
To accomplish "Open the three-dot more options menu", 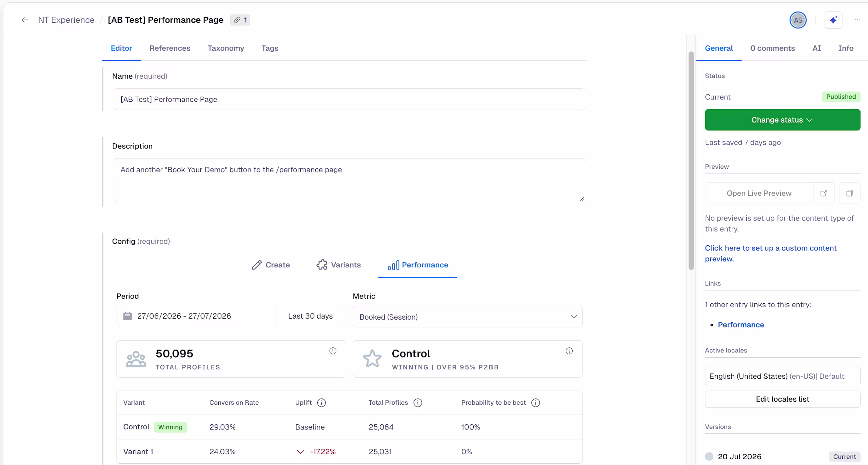I will point(857,20).
